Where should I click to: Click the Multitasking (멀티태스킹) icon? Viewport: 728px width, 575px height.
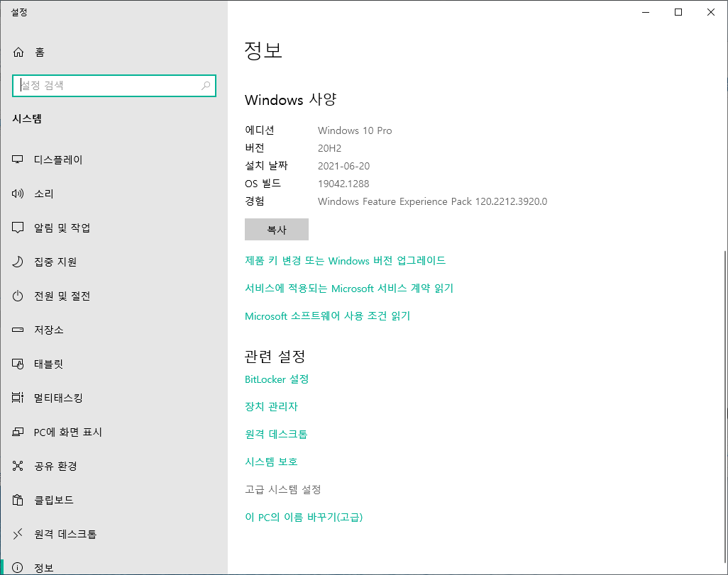18,398
